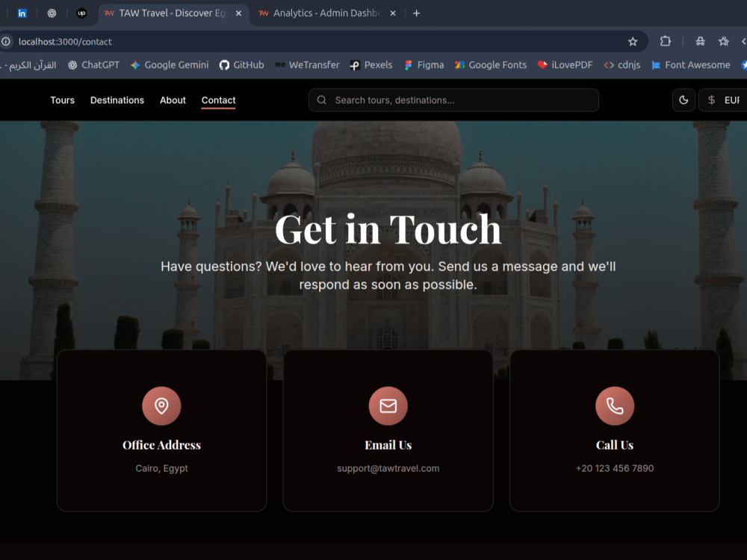Click the magnifier icon in search box
Screen dimensions: 747x560
[x=321, y=100]
